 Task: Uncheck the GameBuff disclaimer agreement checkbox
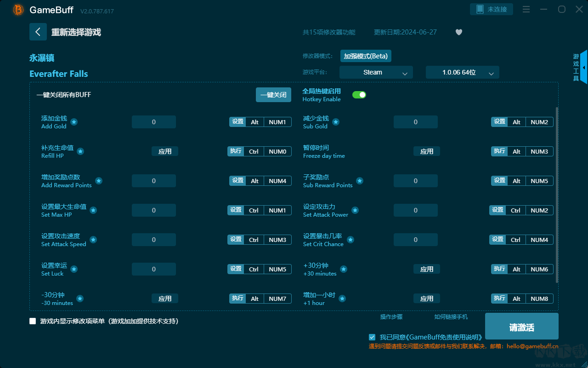(x=372, y=337)
